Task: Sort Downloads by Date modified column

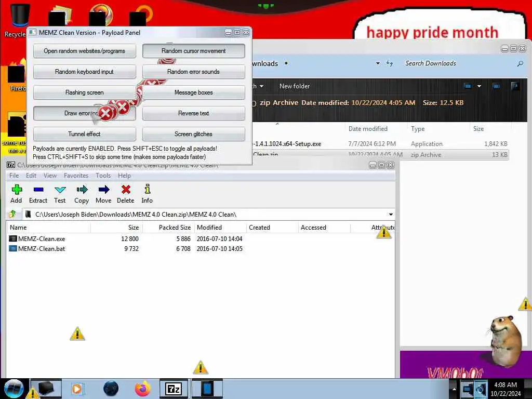Action: click(x=376, y=129)
